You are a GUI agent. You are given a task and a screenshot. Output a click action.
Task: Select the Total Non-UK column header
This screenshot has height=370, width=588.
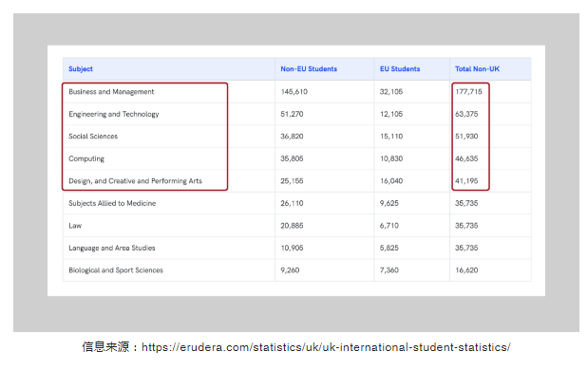click(477, 69)
